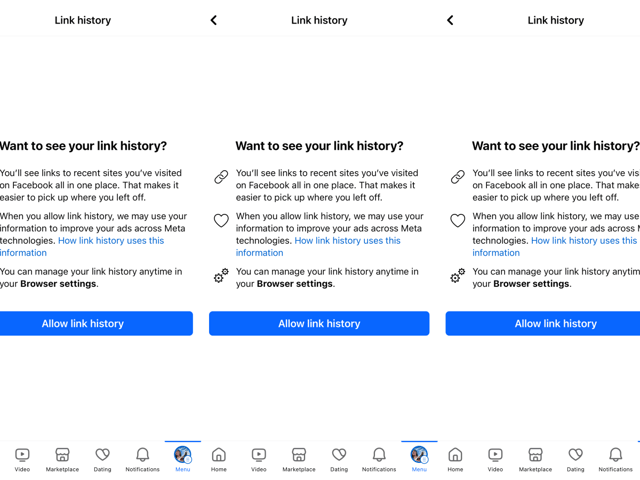Open Video tab on the right screen
Screen dimensions: 640x480
pyautogui.click(x=495, y=459)
